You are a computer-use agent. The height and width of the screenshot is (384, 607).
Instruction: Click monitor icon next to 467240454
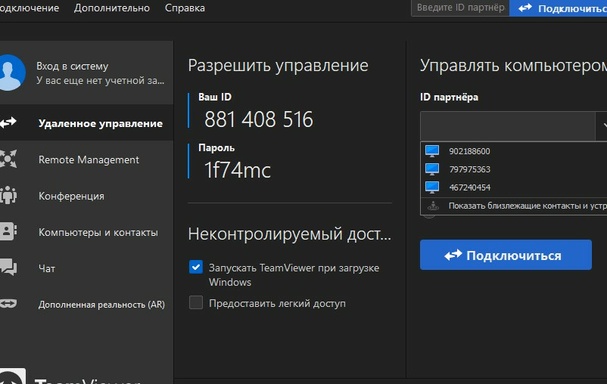click(432, 187)
